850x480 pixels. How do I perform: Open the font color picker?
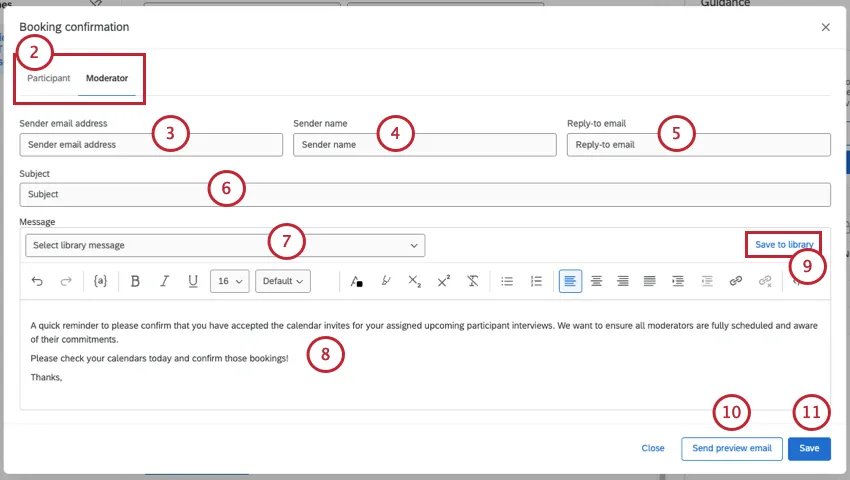356,281
